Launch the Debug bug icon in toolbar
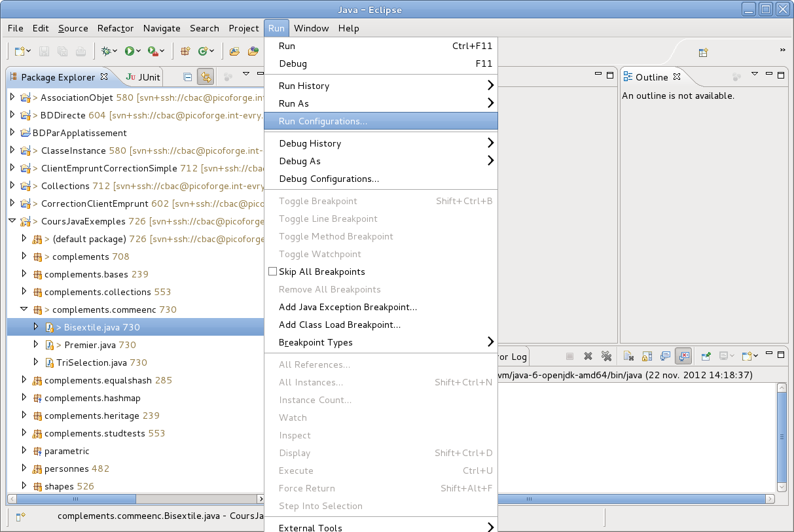 [106, 51]
